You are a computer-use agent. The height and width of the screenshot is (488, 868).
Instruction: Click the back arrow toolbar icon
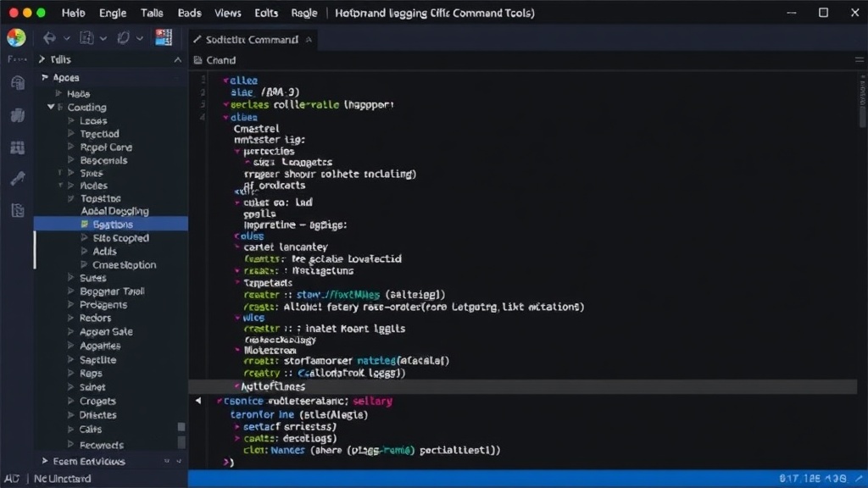pos(49,37)
